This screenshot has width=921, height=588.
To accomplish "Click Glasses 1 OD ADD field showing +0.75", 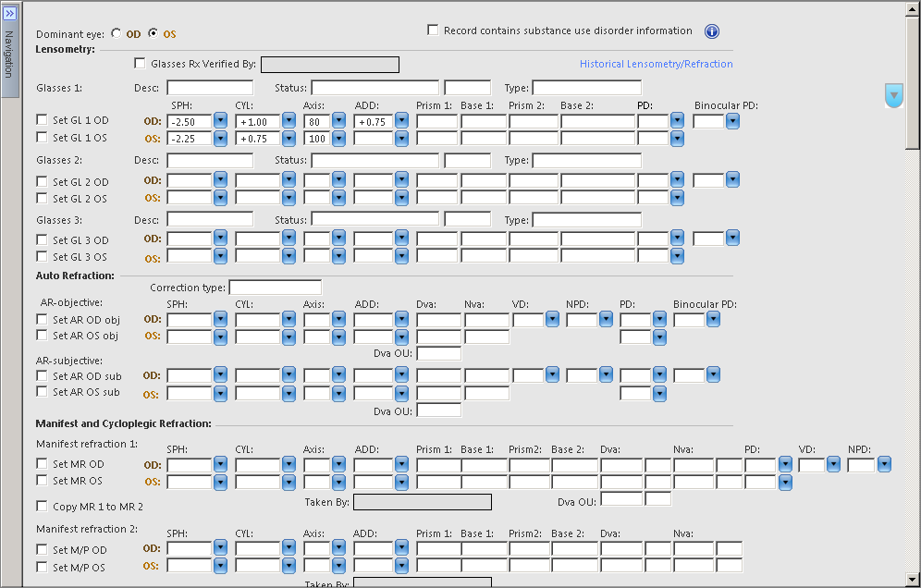I will pos(373,122).
